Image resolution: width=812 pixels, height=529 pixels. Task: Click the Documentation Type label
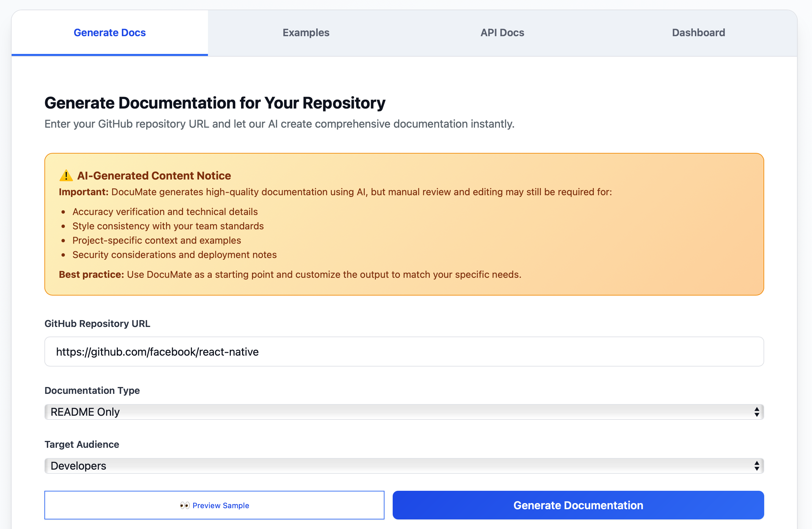[x=92, y=390]
